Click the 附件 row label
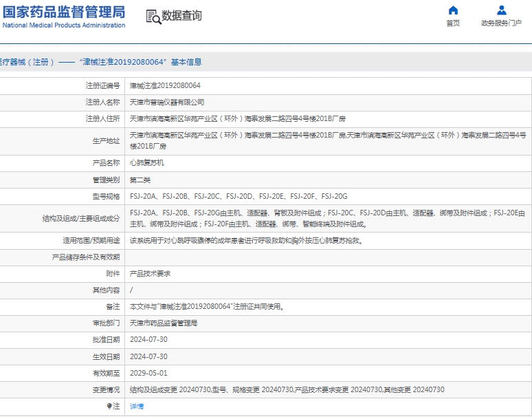The width and height of the screenshot is (532, 419). pos(113,274)
